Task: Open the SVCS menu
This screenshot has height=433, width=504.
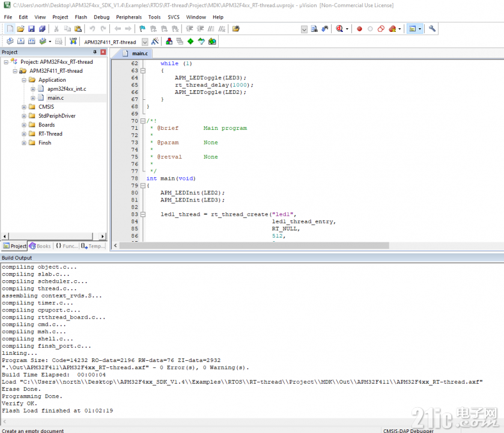Action: pos(174,17)
